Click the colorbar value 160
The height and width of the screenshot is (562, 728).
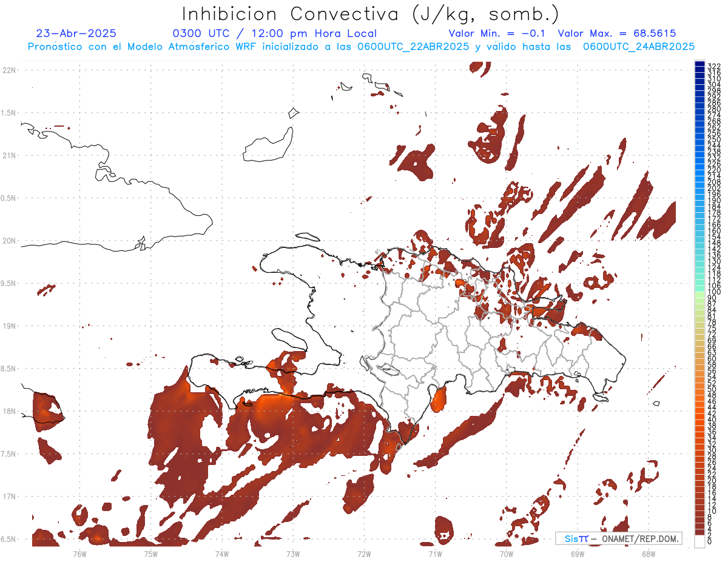click(714, 230)
